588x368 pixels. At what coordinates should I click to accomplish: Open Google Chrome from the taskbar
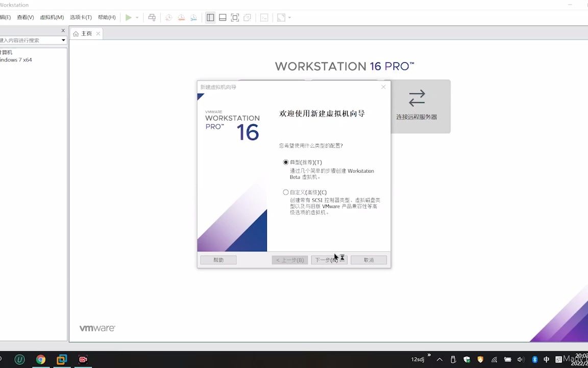[41, 360]
